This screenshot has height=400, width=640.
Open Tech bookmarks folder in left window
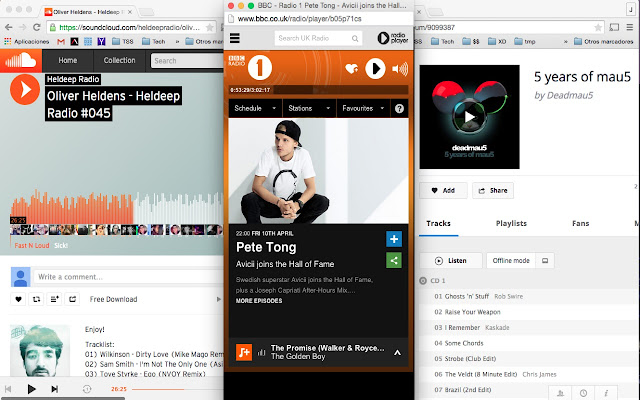tap(154, 42)
